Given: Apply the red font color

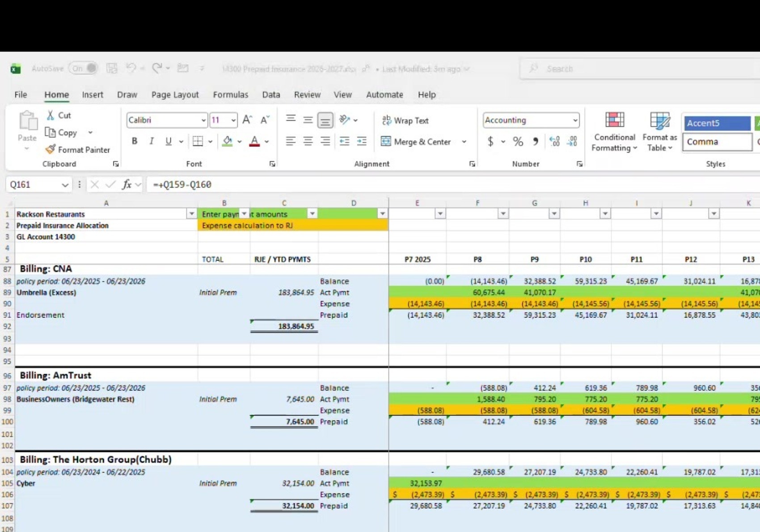Looking at the screenshot, I should (x=254, y=141).
